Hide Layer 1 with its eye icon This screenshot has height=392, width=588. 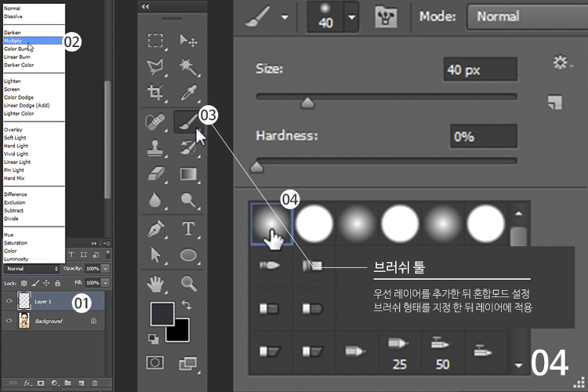pyautogui.click(x=9, y=301)
